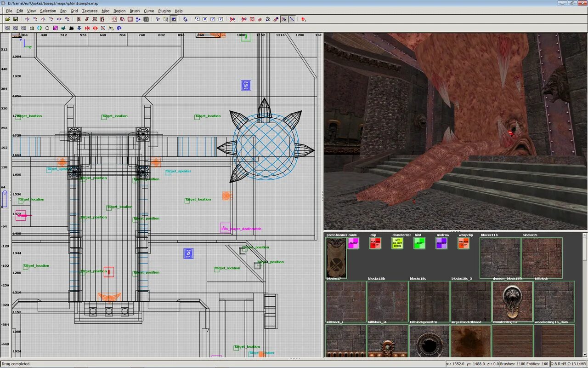This screenshot has width=588, height=368.
Task: Open the File menu
Action: (9, 11)
